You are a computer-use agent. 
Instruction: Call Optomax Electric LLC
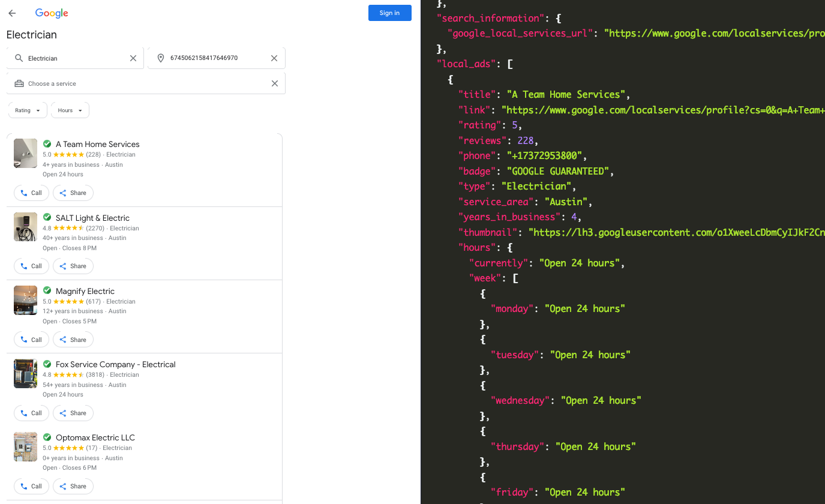31,486
